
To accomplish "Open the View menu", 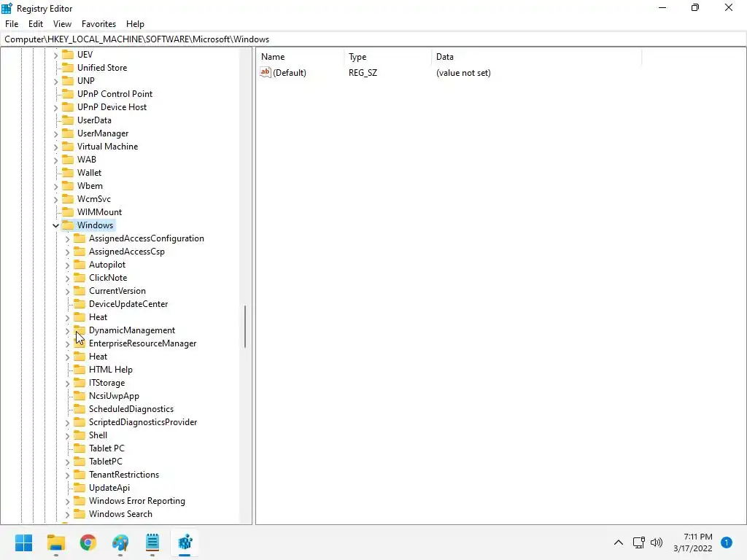I will [62, 24].
